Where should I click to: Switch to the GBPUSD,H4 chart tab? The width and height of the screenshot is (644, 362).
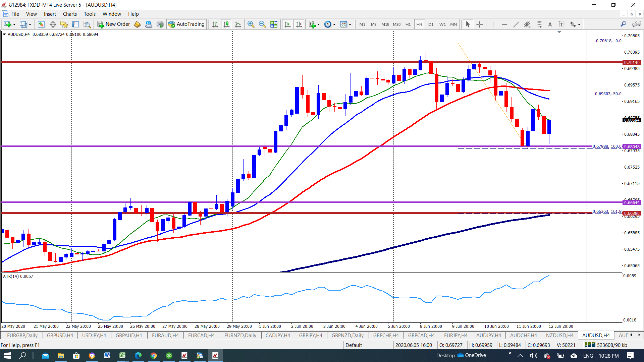(x=60, y=335)
